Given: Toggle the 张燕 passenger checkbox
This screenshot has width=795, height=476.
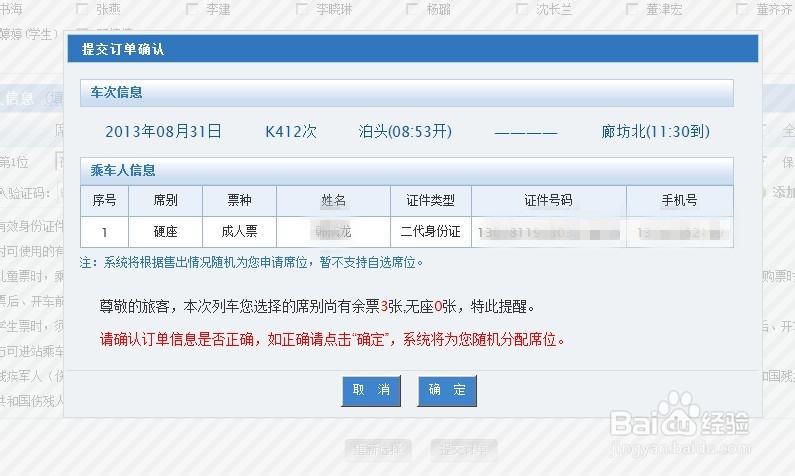Looking at the screenshot, I should (82, 9).
